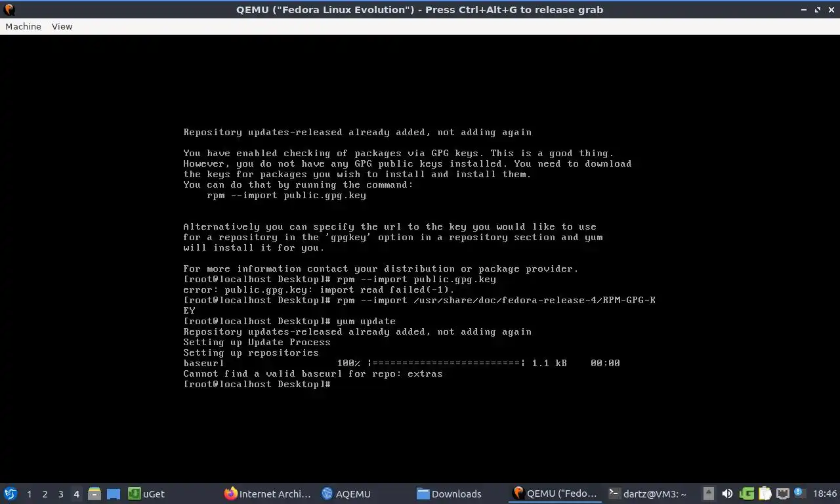Switch to workspace 1
This screenshot has width=840, height=504.
tap(29, 494)
